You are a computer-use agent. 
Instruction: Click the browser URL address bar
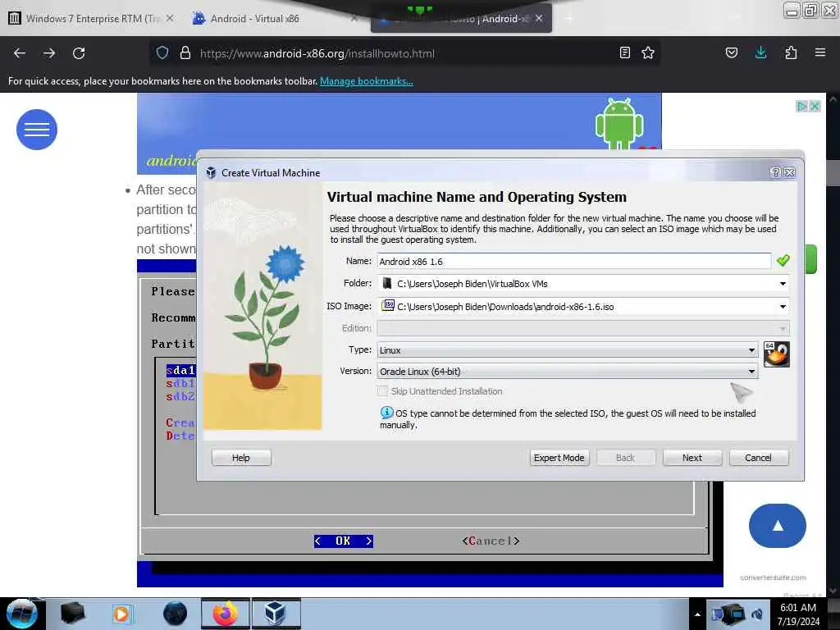pyautogui.click(x=404, y=53)
